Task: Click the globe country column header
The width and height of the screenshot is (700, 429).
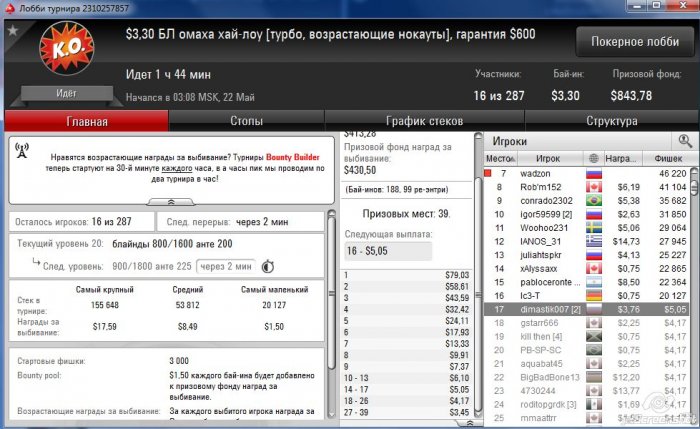Action: 593,158
